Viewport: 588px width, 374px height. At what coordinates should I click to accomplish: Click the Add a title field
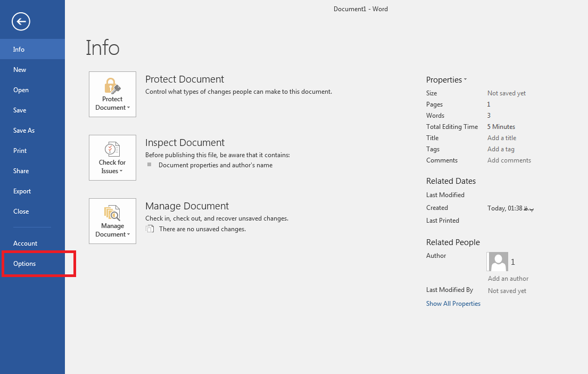(x=502, y=138)
